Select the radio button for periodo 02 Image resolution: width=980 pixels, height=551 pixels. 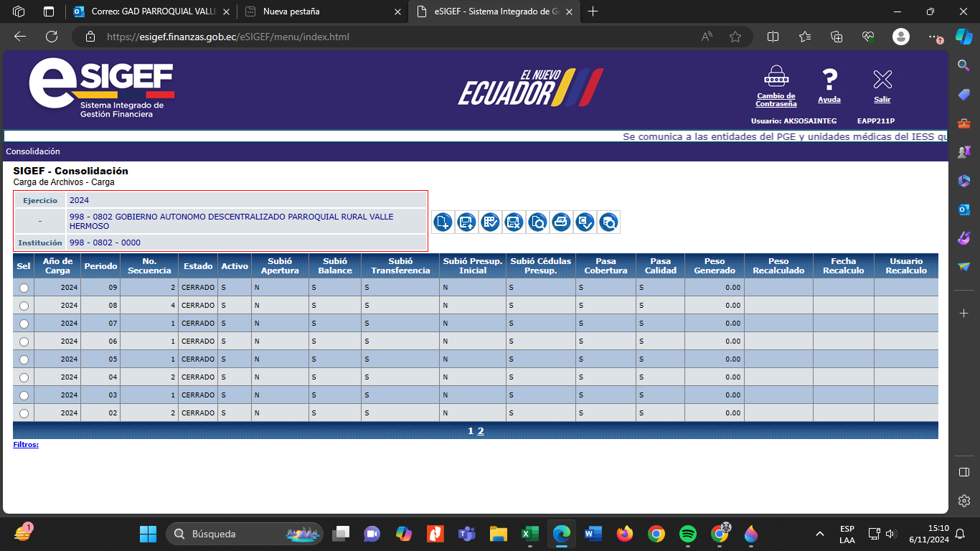pyautogui.click(x=24, y=413)
